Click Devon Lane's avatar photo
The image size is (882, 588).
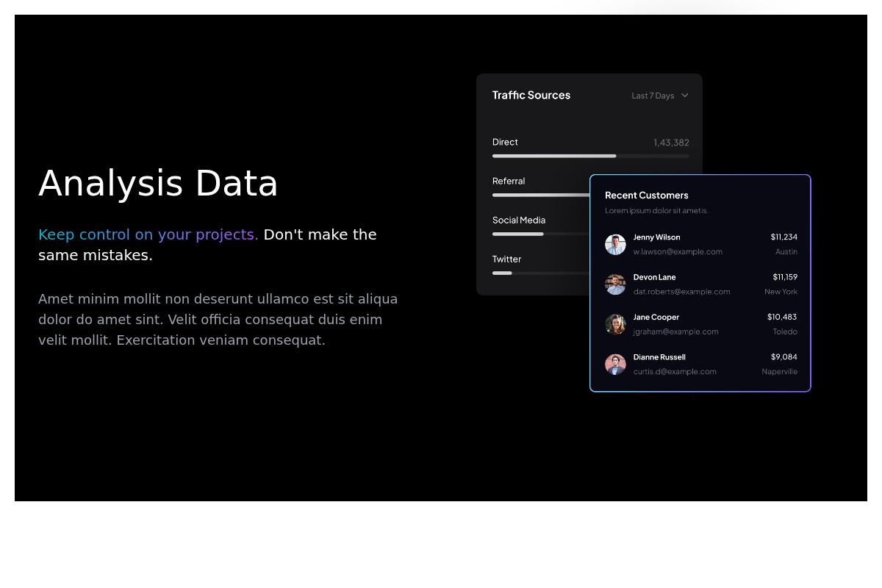615,284
